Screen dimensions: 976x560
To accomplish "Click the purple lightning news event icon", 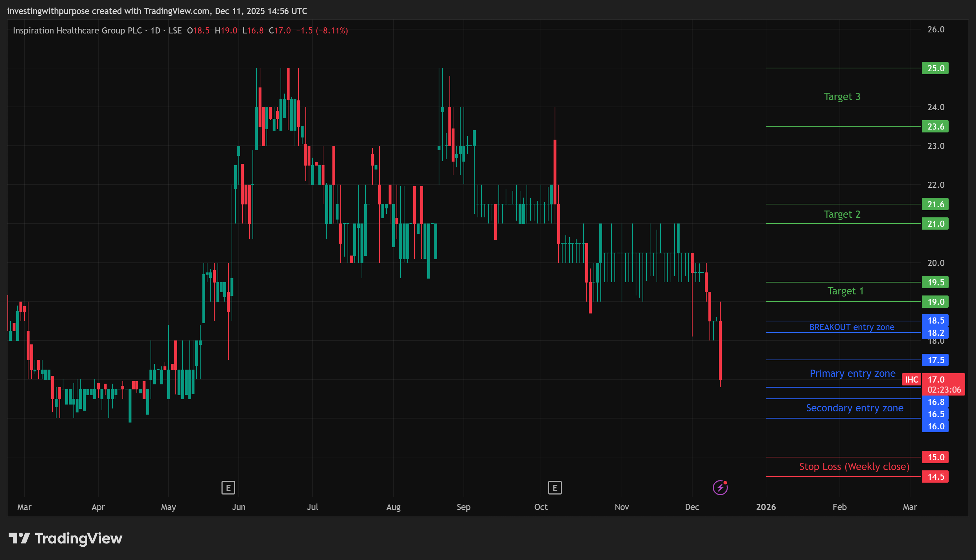I will pos(720,488).
